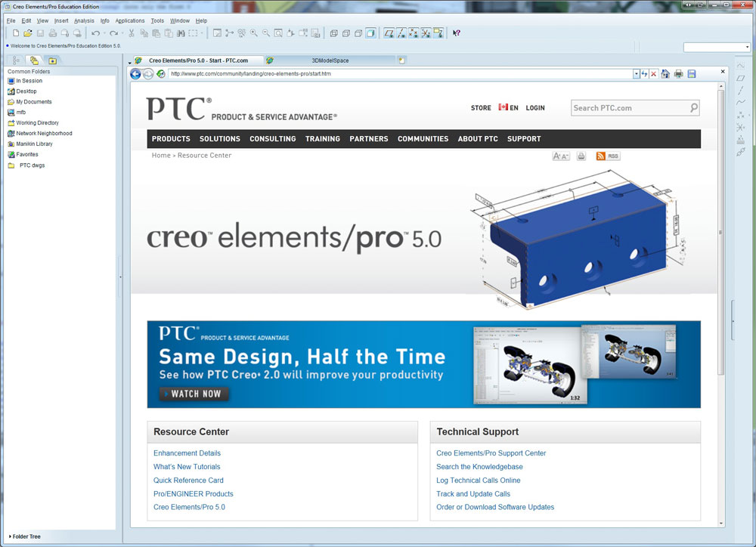Click the PTC search magnifier icon
The height and width of the screenshot is (547, 756).
(693, 108)
